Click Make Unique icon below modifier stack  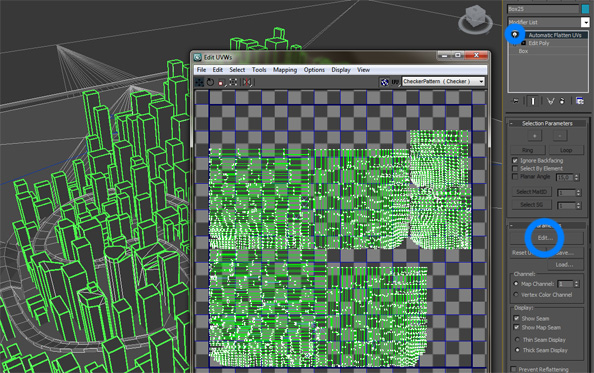pyautogui.click(x=550, y=101)
